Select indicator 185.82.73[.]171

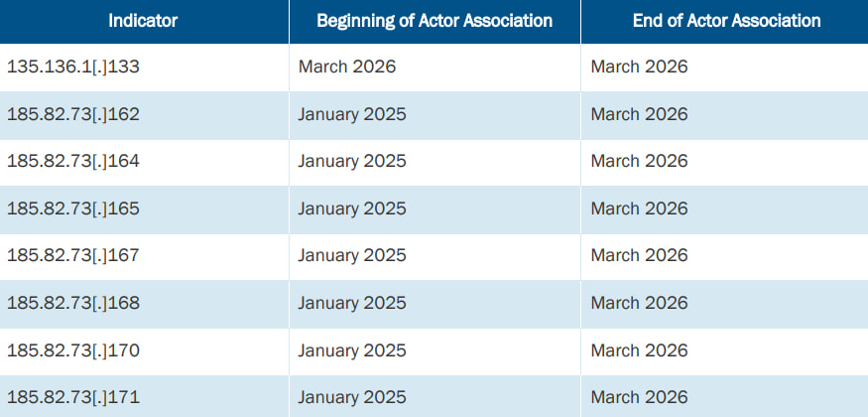(73, 397)
